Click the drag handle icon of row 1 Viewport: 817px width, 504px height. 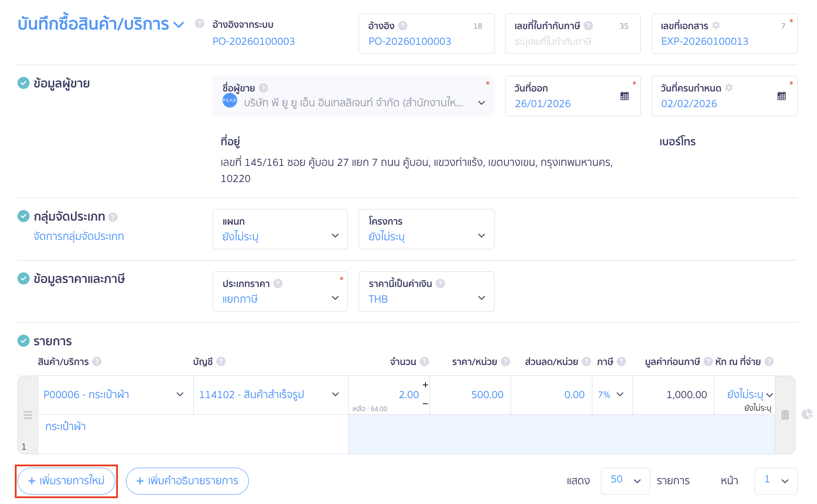[28, 415]
